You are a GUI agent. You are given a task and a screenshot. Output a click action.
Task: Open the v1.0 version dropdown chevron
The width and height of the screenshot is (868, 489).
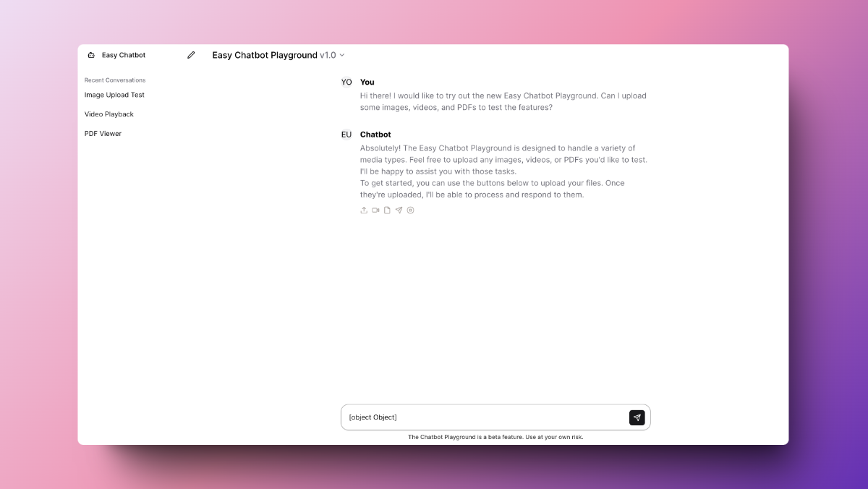(x=342, y=55)
